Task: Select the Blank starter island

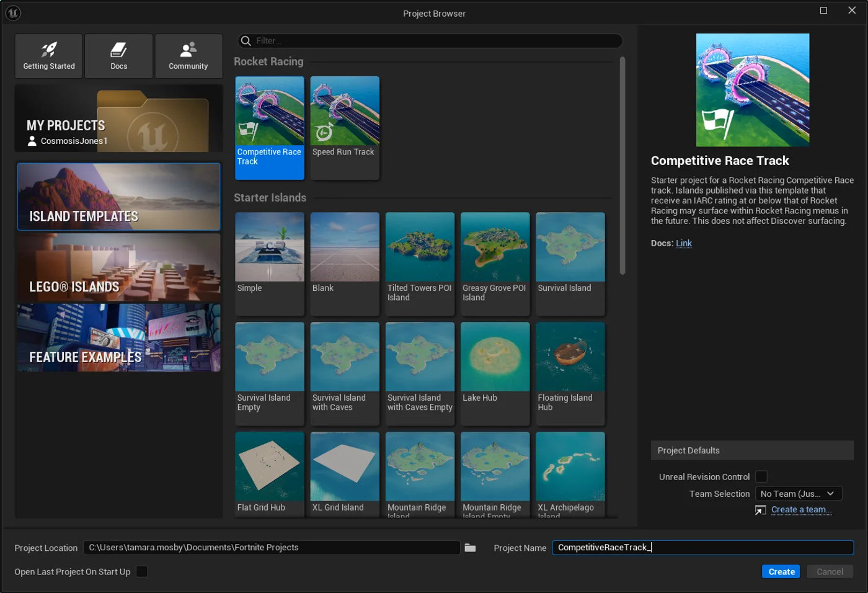Action: pyautogui.click(x=345, y=264)
